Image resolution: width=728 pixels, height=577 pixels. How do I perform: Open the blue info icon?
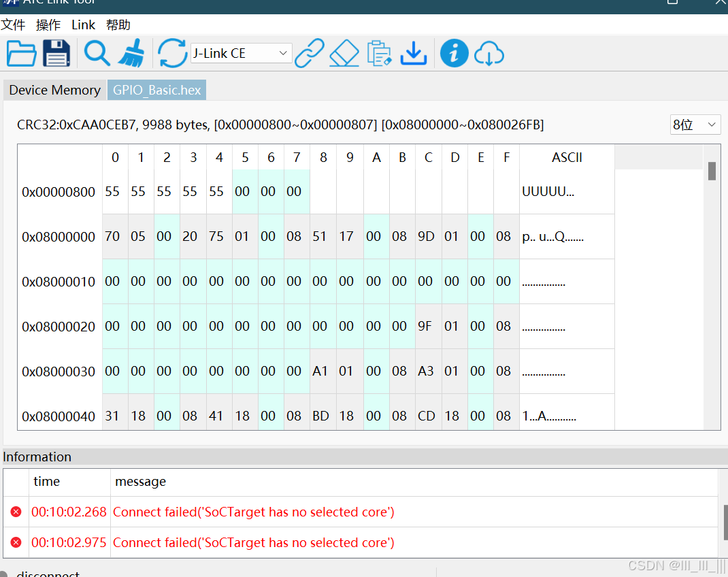454,53
